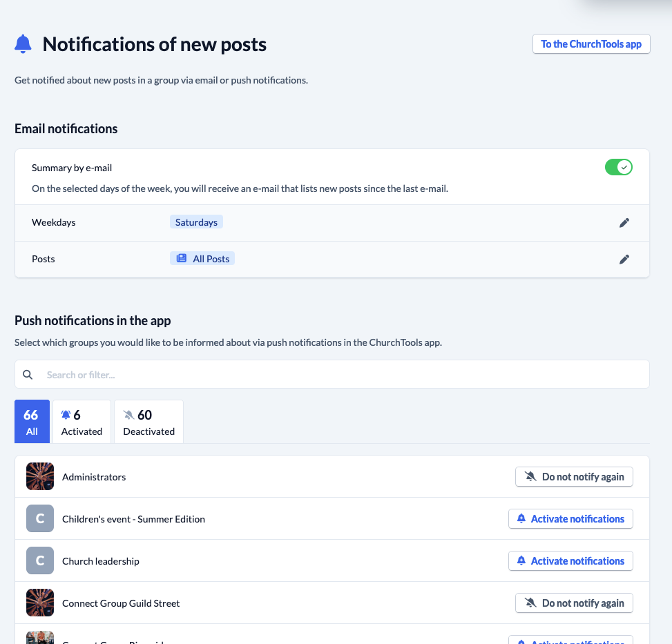Viewport: 672px width, 644px height.
Task: Click the Saturdays weekday tag
Action: (x=196, y=222)
